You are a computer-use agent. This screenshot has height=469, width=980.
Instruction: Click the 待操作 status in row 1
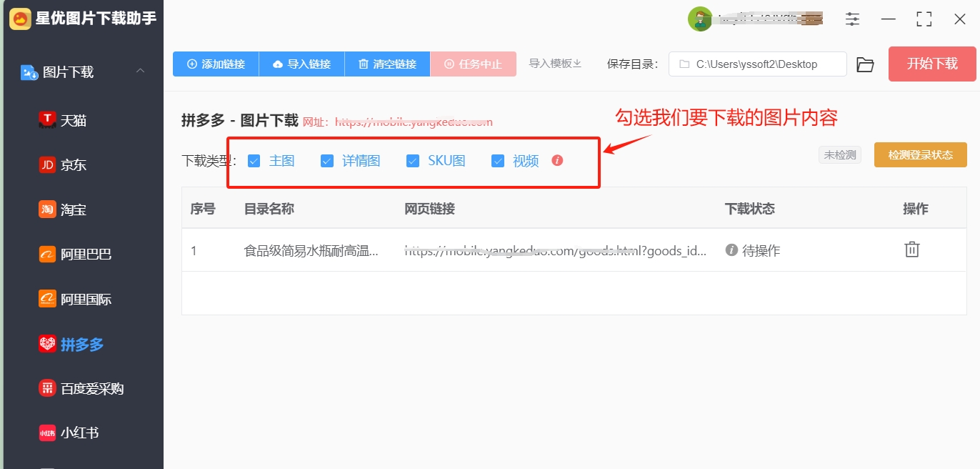tap(753, 250)
